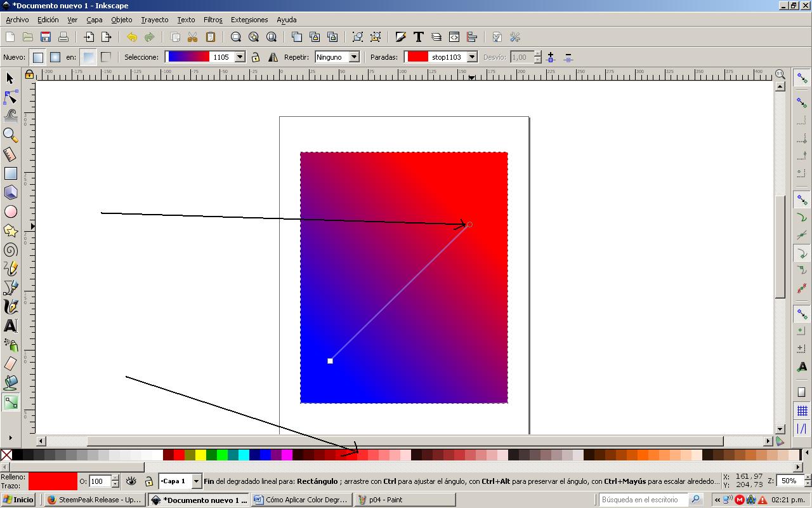812x508 pixels.
Task: Toggle guides display in snap bar
Action: click(x=802, y=429)
